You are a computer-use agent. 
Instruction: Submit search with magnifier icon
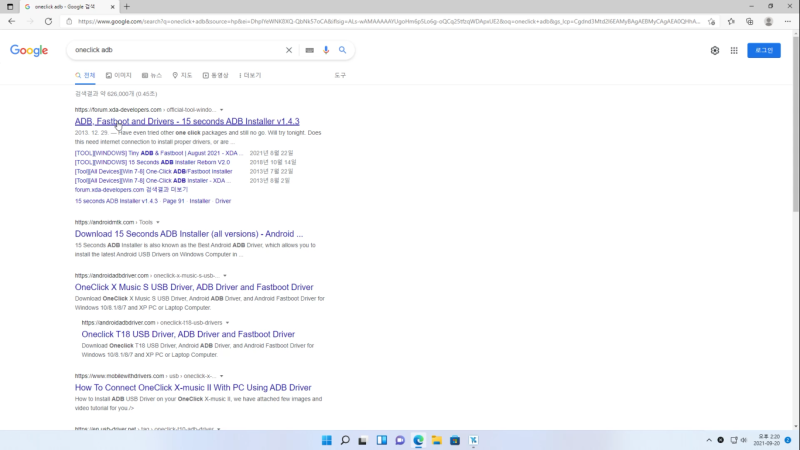(x=342, y=50)
